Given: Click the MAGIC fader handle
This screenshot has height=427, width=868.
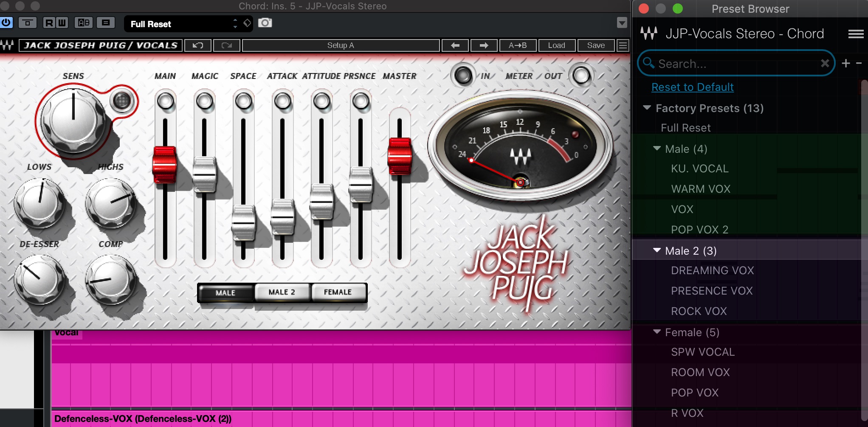Looking at the screenshot, I should tap(204, 175).
